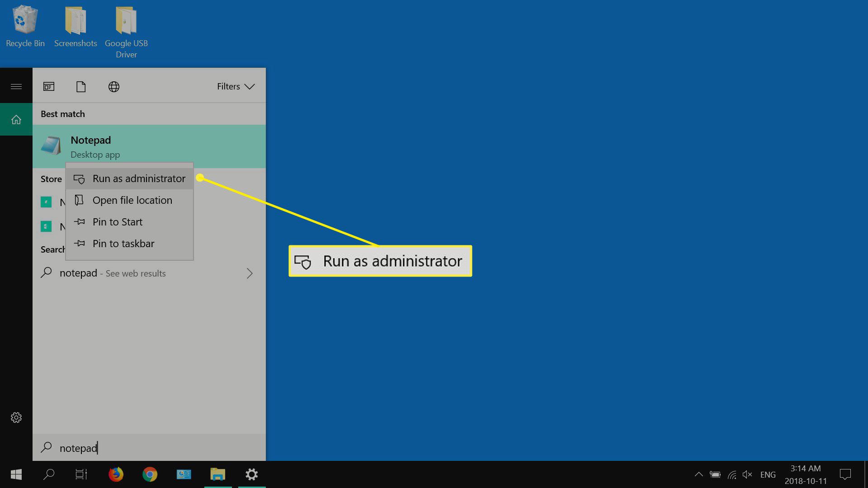Click the Settings gear icon

pyautogui.click(x=16, y=417)
